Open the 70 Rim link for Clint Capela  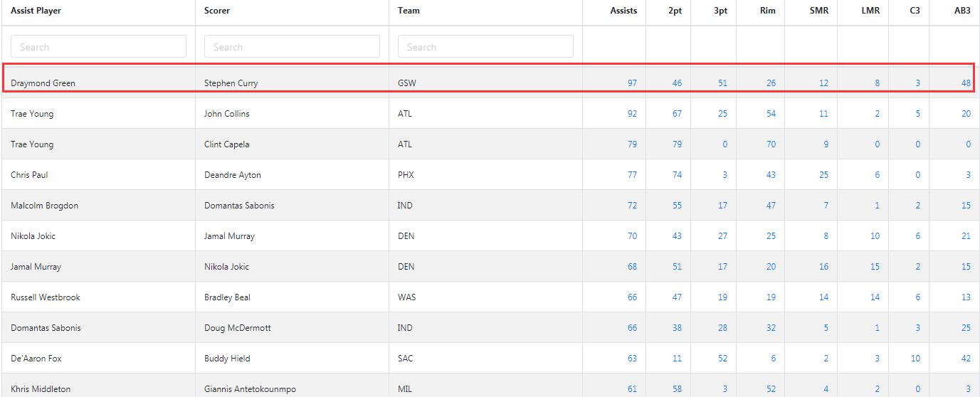click(771, 144)
